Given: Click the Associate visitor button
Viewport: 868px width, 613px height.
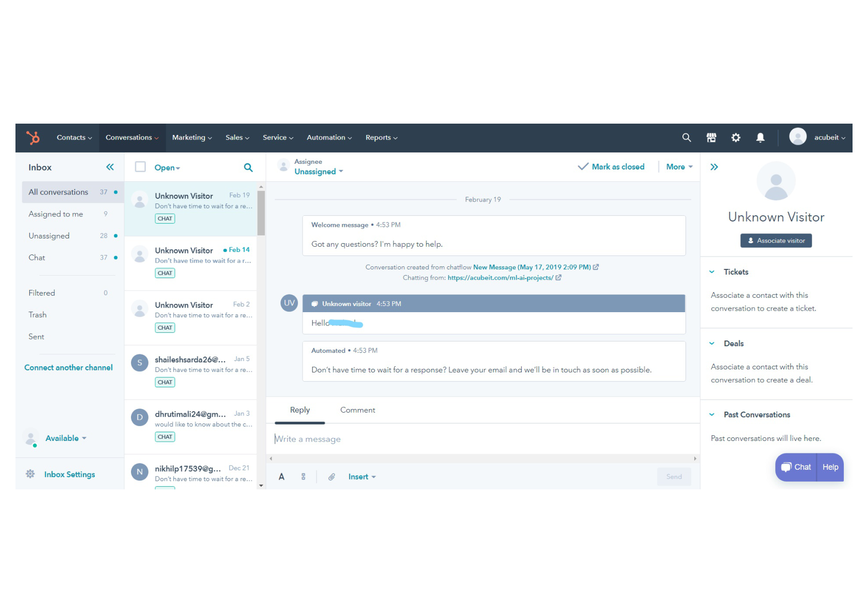Looking at the screenshot, I should (x=776, y=241).
